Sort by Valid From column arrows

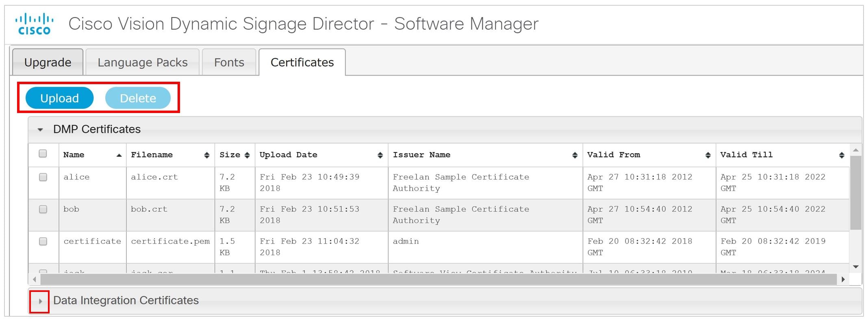pyautogui.click(x=708, y=155)
